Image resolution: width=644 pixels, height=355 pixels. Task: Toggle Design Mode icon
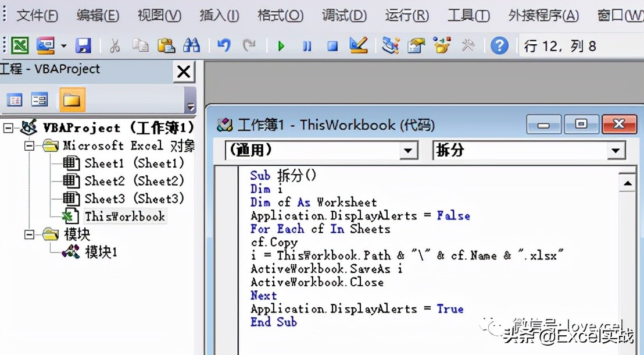(x=358, y=45)
